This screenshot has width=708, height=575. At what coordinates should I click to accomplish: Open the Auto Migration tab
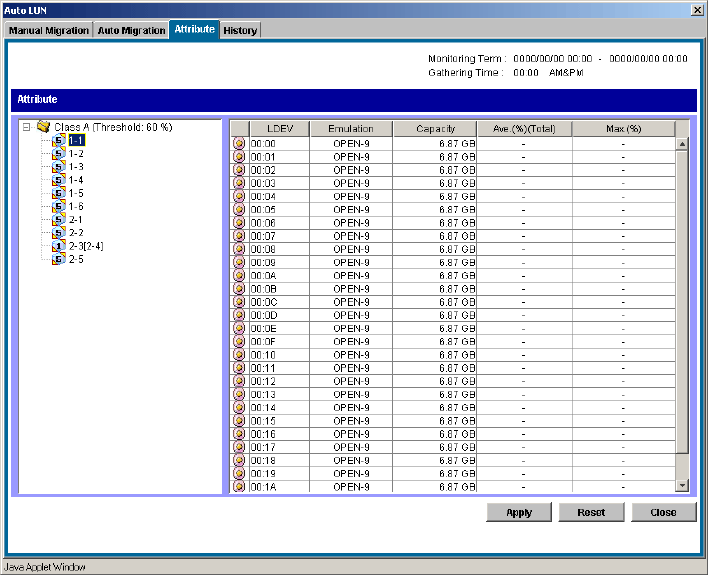point(131,31)
